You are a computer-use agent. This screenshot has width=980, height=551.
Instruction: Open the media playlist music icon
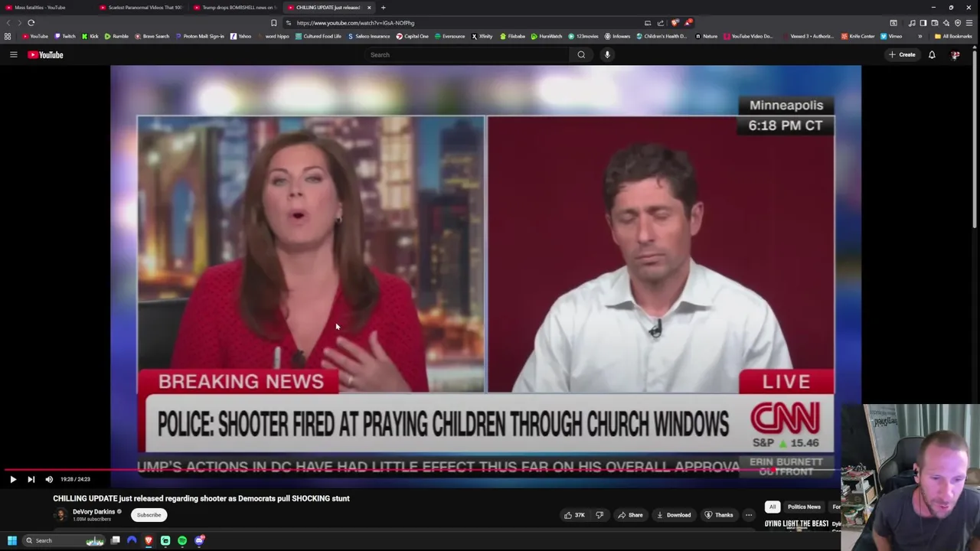[x=911, y=23]
